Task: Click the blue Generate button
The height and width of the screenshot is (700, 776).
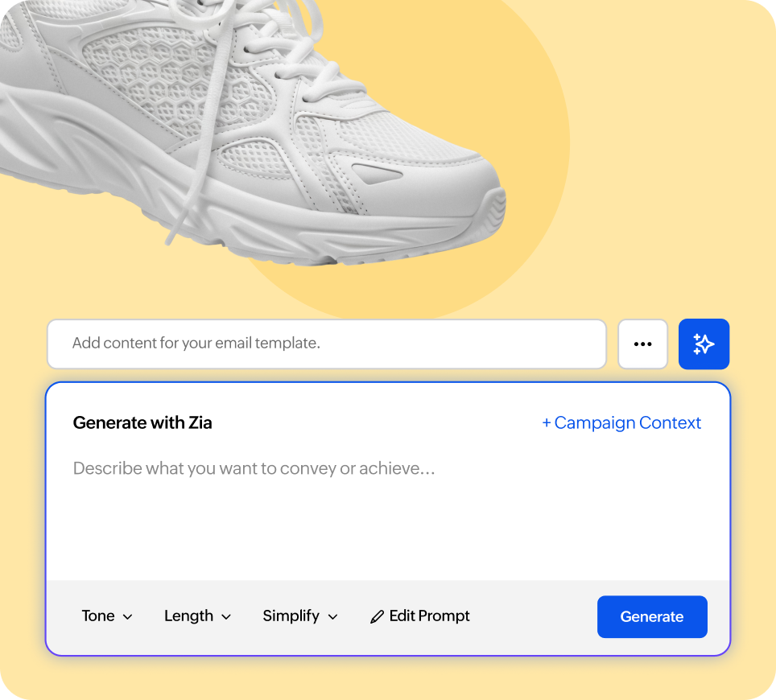Action: [652, 616]
